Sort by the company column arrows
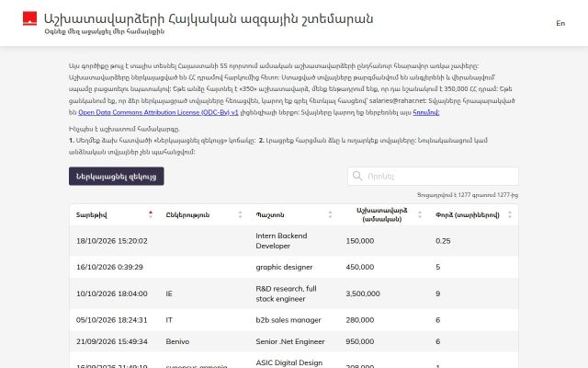Viewport: 588px width, 368px height. click(x=240, y=214)
